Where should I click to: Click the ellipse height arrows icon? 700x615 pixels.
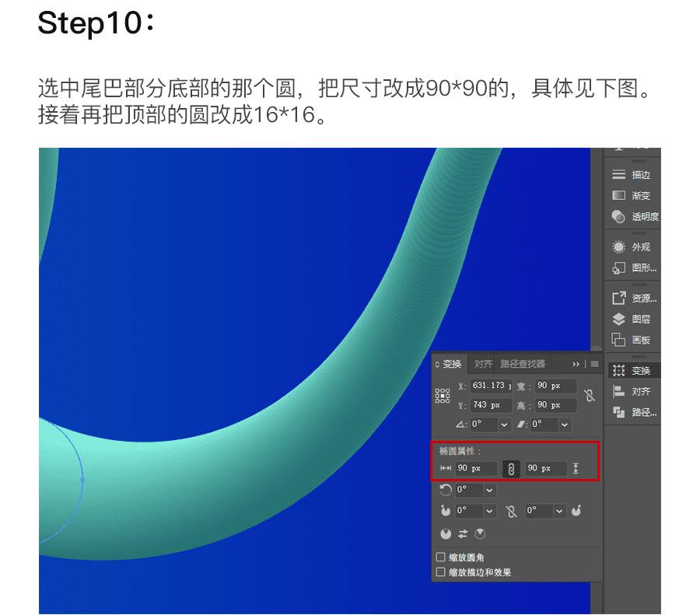pyautogui.click(x=576, y=468)
